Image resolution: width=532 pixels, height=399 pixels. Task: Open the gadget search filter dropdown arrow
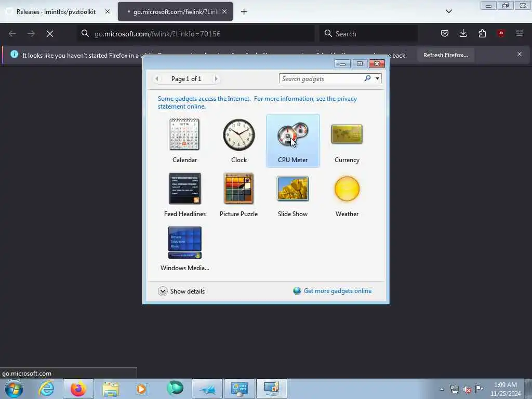click(377, 79)
